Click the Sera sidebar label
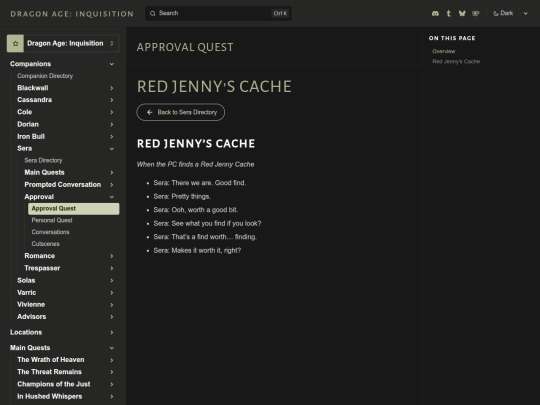 (25, 148)
